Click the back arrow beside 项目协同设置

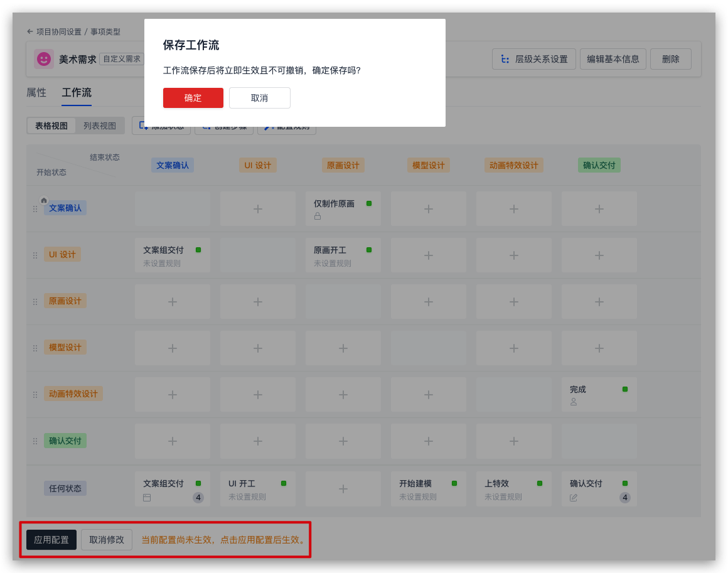pyautogui.click(x=30, y=31)
